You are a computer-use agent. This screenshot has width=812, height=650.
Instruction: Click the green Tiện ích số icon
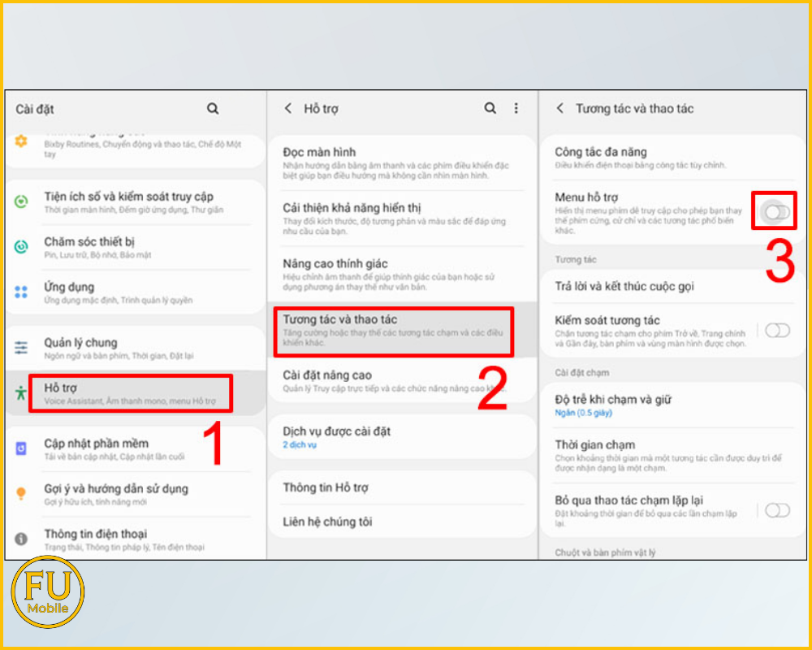point(22,201)
